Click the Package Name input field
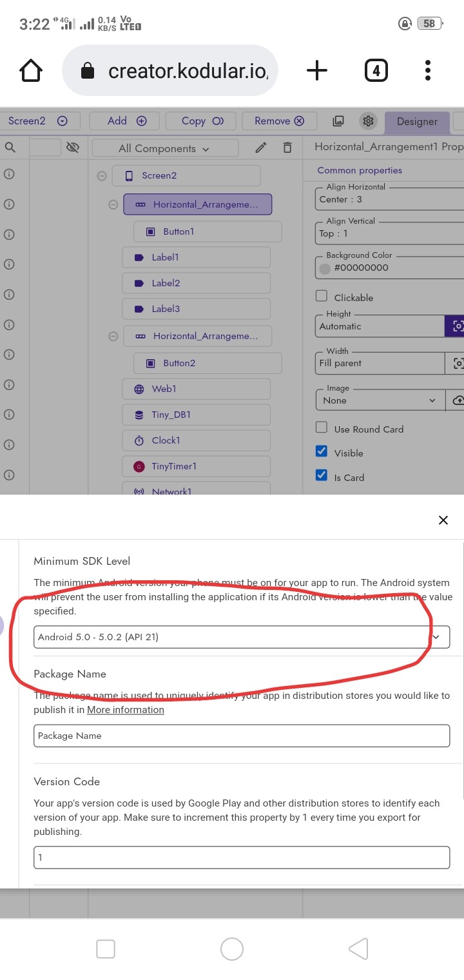 242,736
